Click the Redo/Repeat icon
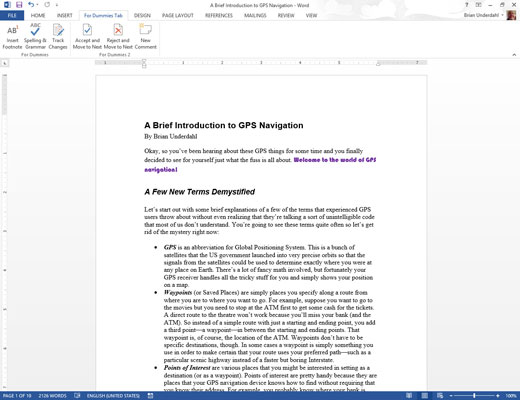This screenshot has height=400, width=520. point(47,5)
